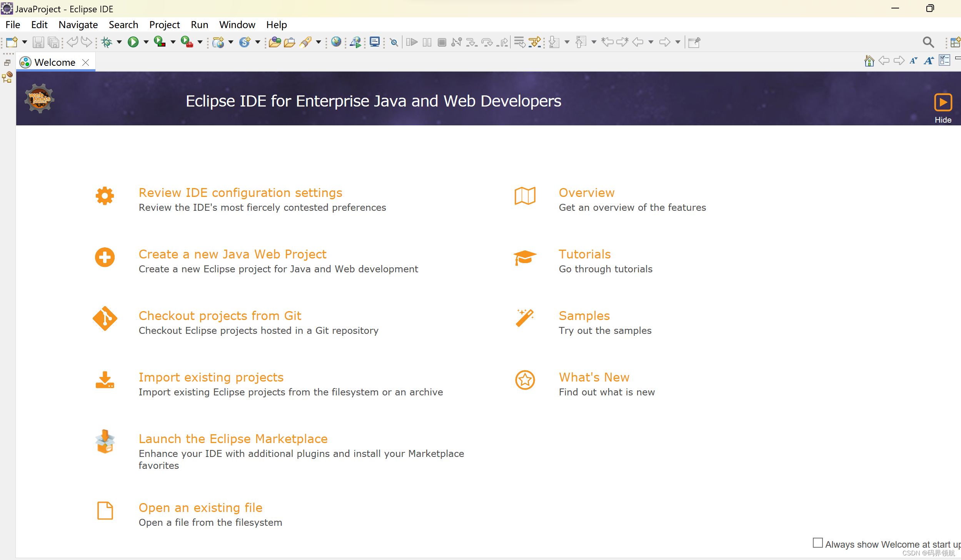
Task: Click the Open Perspective icon
Action: 956,42
